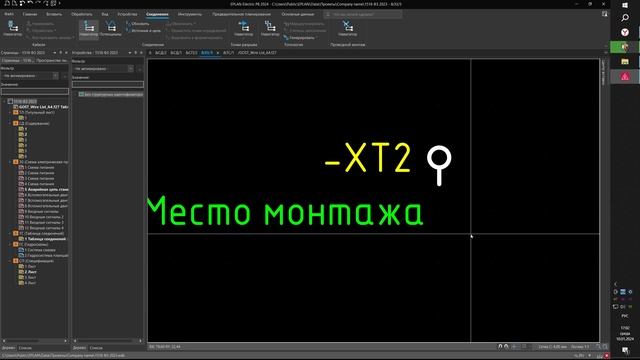Collapse the ГС hydraulic scheme node
This screenshot has width=640, height=360.
pos(10,244)
